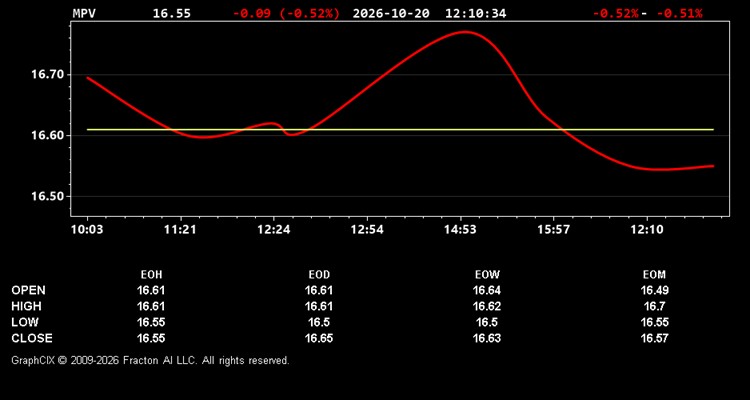The image size is (750, 400).
Task: Click the EOD column header
Action: click(x=319, y=275)
